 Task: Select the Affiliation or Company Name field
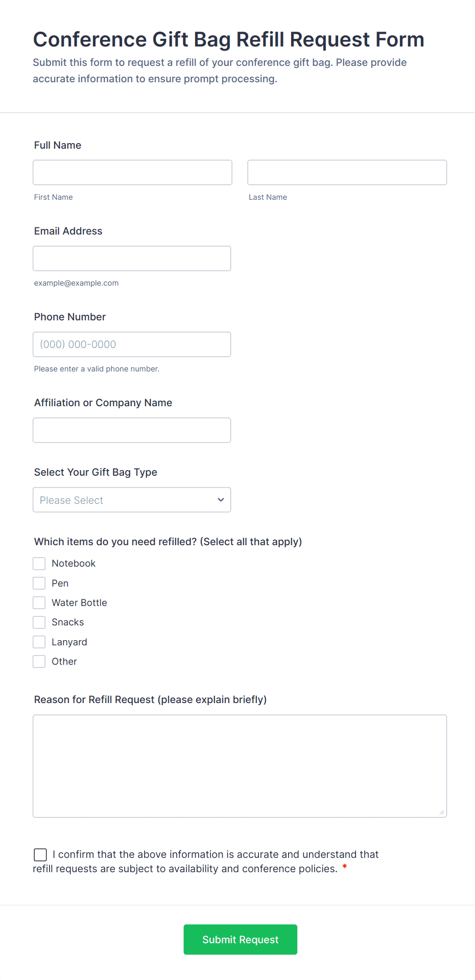point(132,430)
